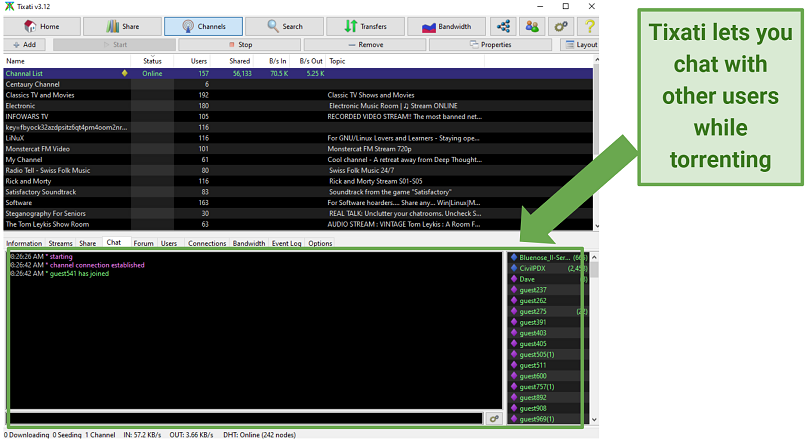Switch to the Forum tab
Viewport: 806px width, 441px height.
143,243
